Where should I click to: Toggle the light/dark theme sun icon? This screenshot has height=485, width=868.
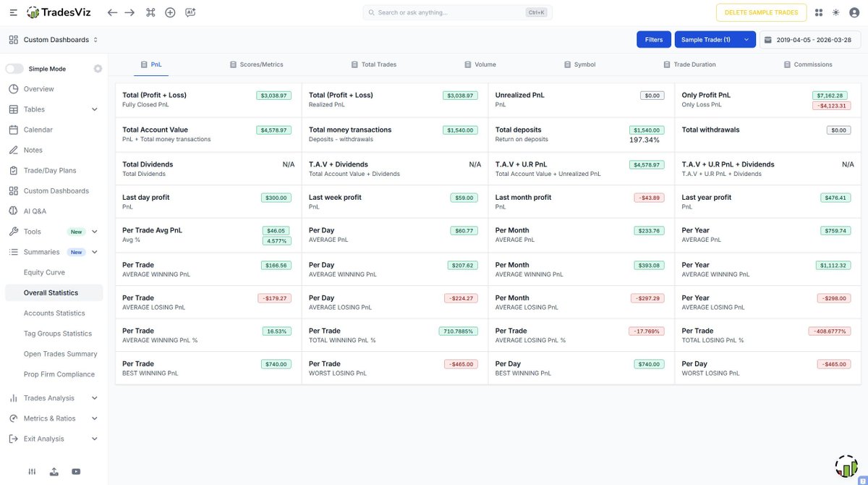coord(836,12)
